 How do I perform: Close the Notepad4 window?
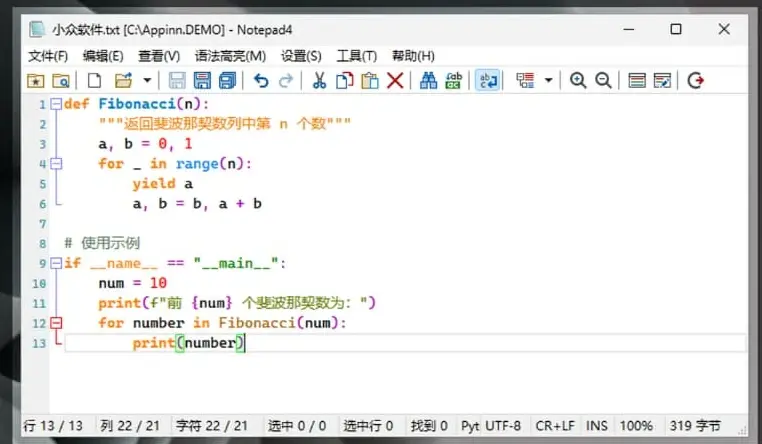coord(724,29)
